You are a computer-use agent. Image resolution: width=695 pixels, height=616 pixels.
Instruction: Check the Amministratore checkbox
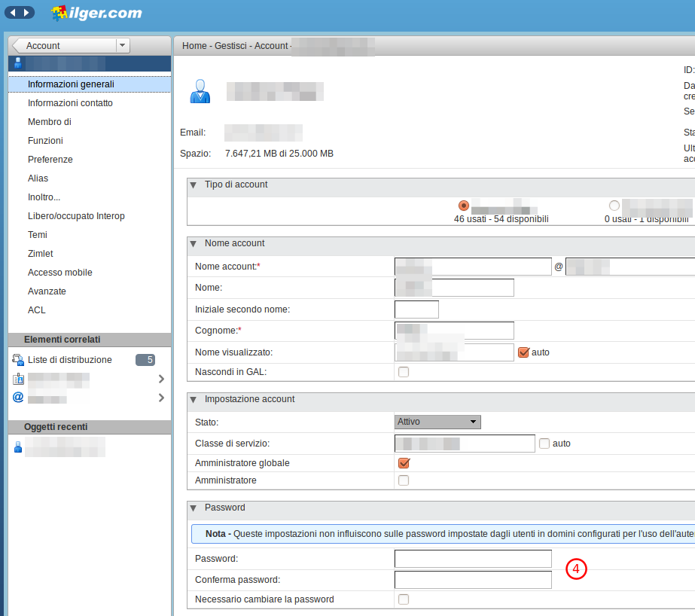click(404, 480)
